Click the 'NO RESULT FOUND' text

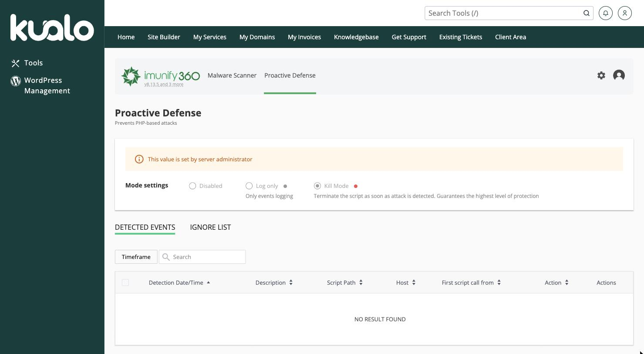coord(380,319)
